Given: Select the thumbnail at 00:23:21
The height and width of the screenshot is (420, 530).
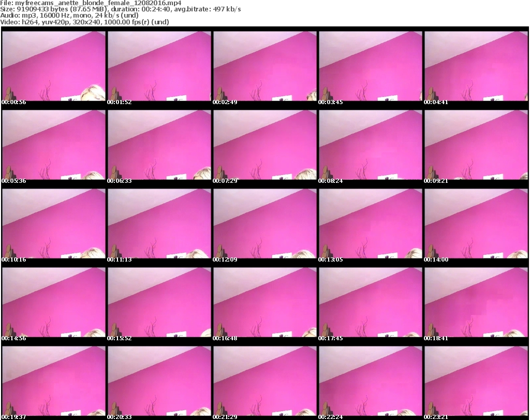Looking at the screenshot, I should click(476, 381).
